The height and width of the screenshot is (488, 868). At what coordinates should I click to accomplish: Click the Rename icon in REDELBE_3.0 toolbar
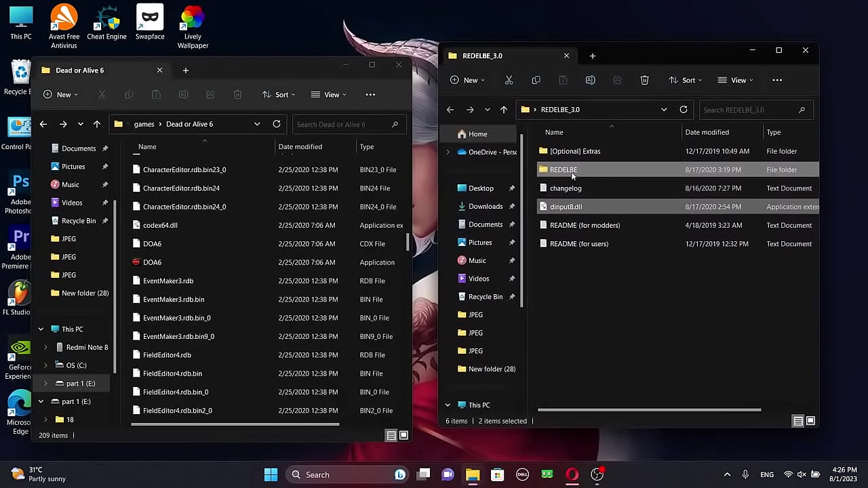pos(590,80)
